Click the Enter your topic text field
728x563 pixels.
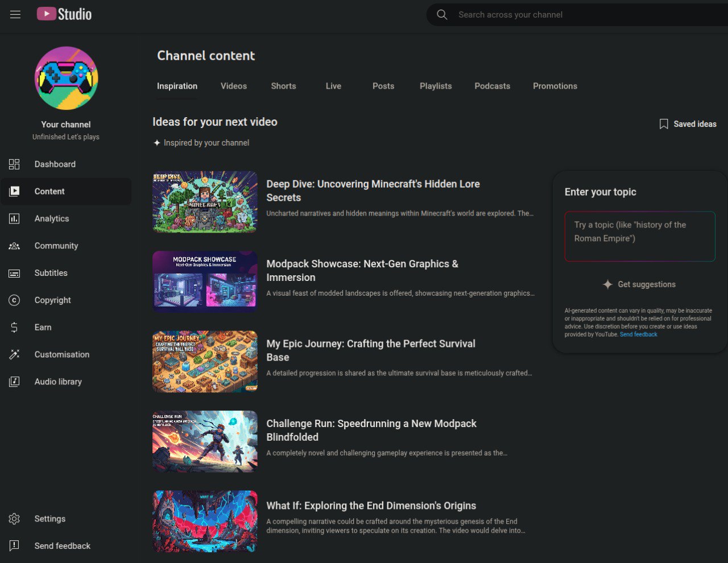(639, 237)
